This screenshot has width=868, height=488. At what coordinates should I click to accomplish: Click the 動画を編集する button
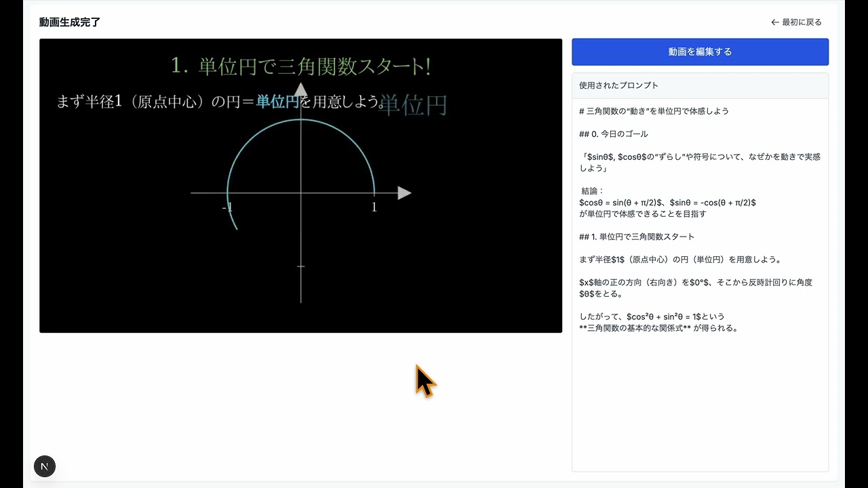pyautogui.click(x=700, y=52)
